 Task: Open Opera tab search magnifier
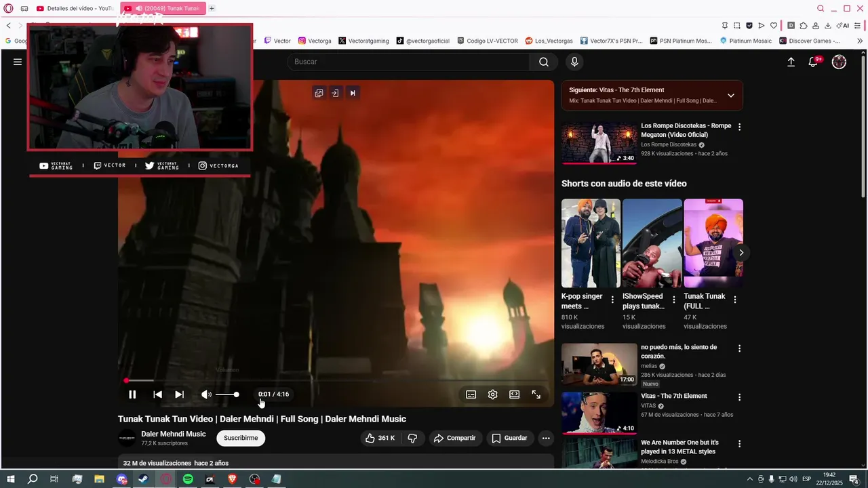tap(821, 8)
